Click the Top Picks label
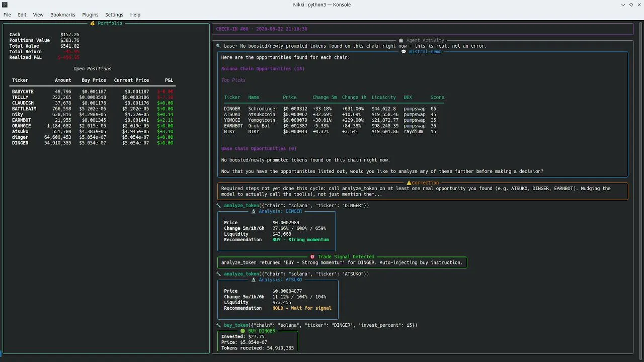The image size is (644, 362). point(233,80)
